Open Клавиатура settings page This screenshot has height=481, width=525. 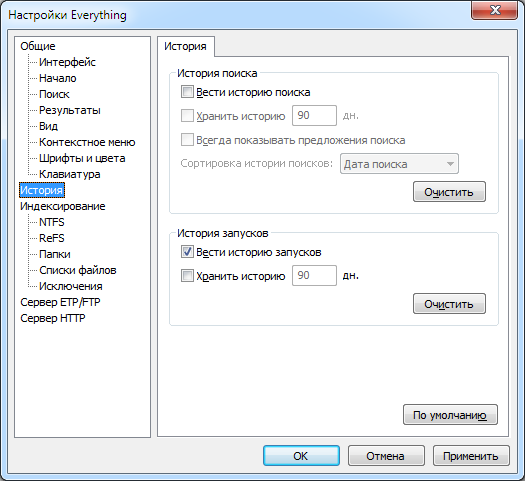[70, 174]
